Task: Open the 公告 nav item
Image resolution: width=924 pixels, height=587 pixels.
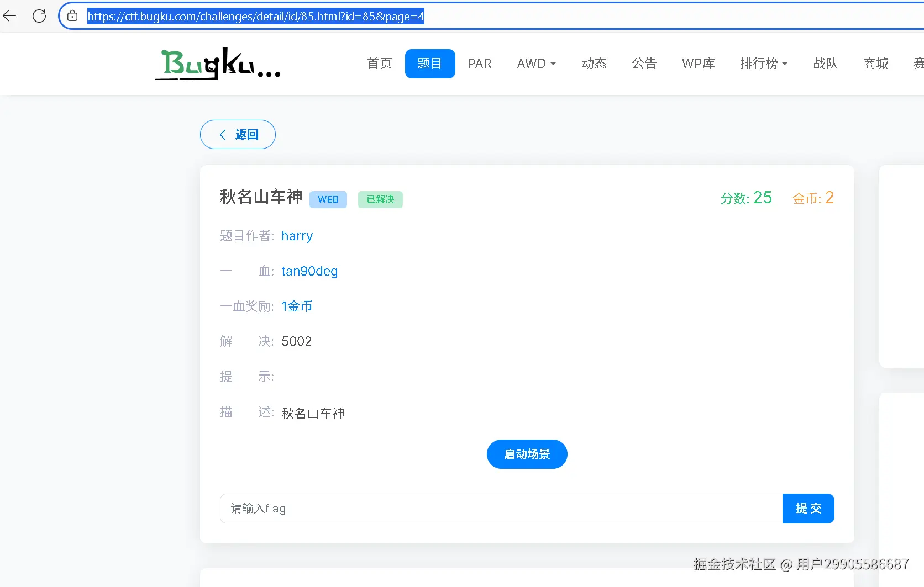Action: (644, 64)
